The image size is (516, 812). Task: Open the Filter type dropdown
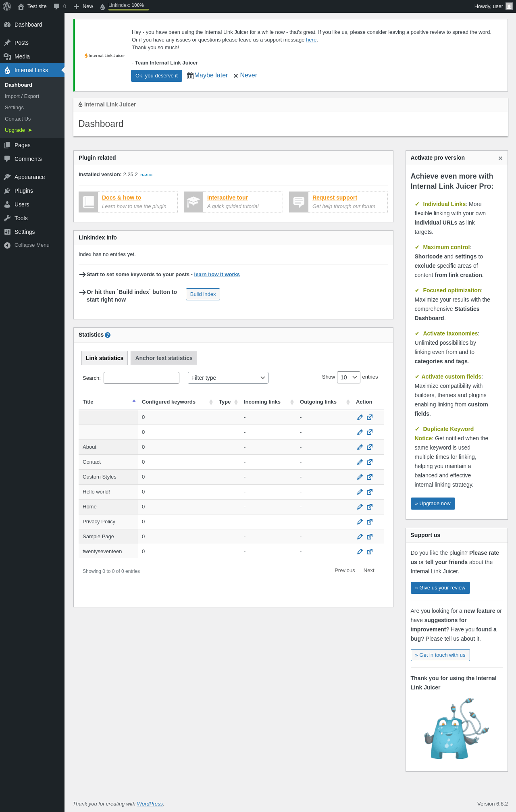pos(228,378)
